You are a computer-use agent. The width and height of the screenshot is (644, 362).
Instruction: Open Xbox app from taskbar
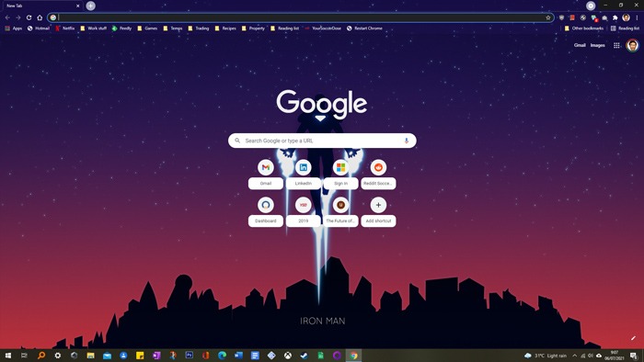(x=287, y=356)
